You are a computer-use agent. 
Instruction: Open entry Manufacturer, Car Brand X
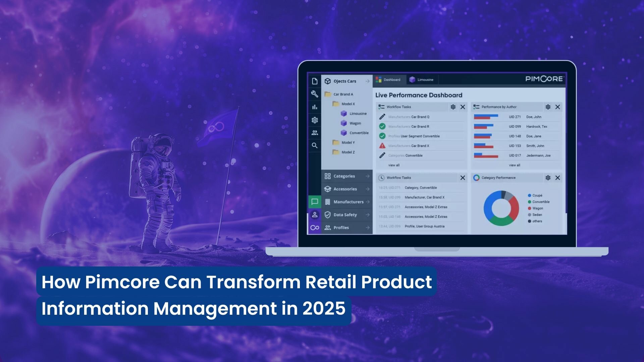click(x=422, y=197)
